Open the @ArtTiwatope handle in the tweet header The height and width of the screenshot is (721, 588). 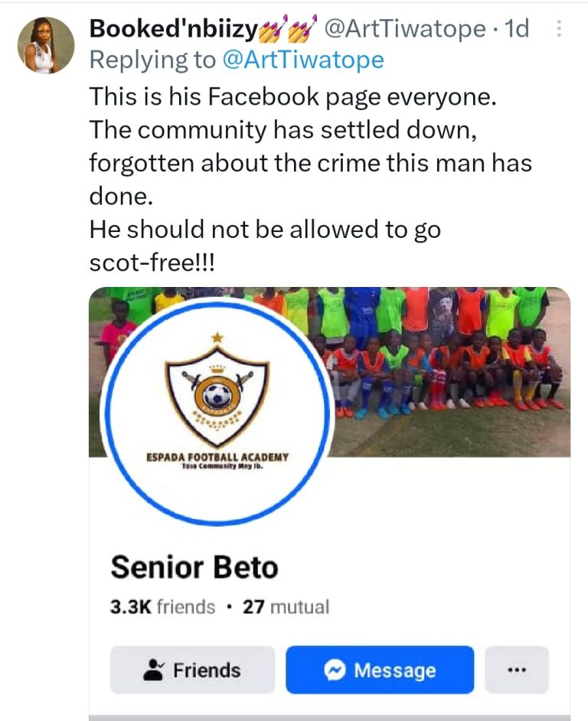(405, 29)
